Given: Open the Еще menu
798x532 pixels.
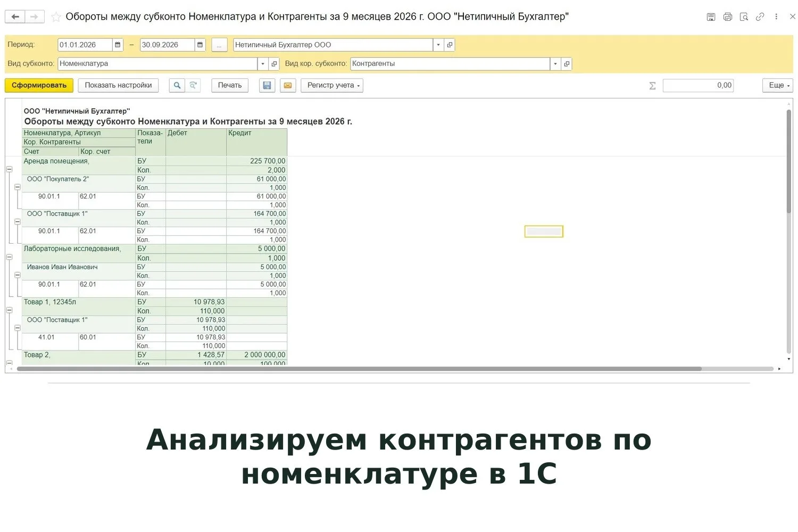Looking at the screenshot, I should click(x=778, y=85).
